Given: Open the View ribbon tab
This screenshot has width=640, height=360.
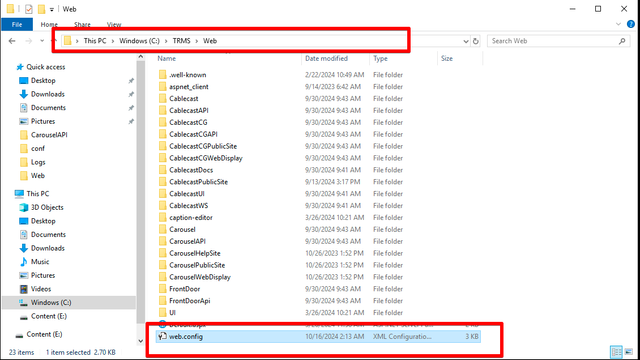Looking at the screenshot, I should [x=114, y=24].
